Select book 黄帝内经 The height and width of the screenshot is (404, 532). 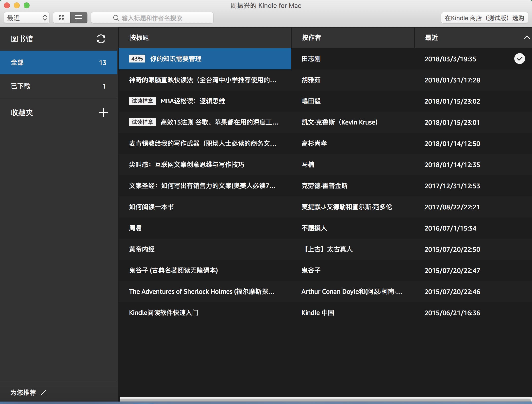(x=142, y=249)
